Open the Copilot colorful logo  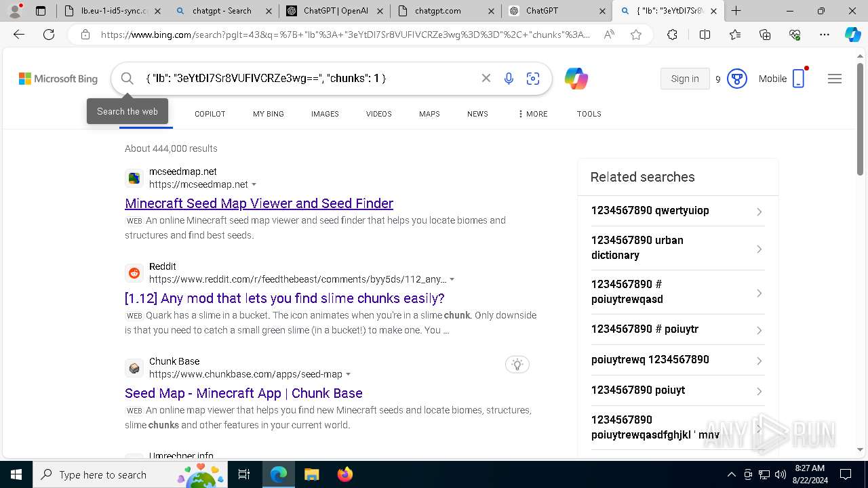coord(576,79)
